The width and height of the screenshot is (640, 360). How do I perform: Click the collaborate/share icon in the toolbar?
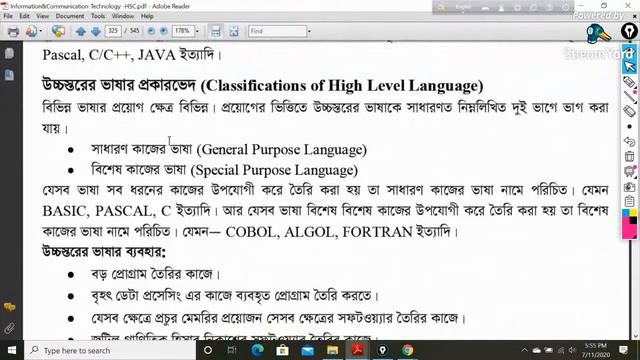coord(58,31)
